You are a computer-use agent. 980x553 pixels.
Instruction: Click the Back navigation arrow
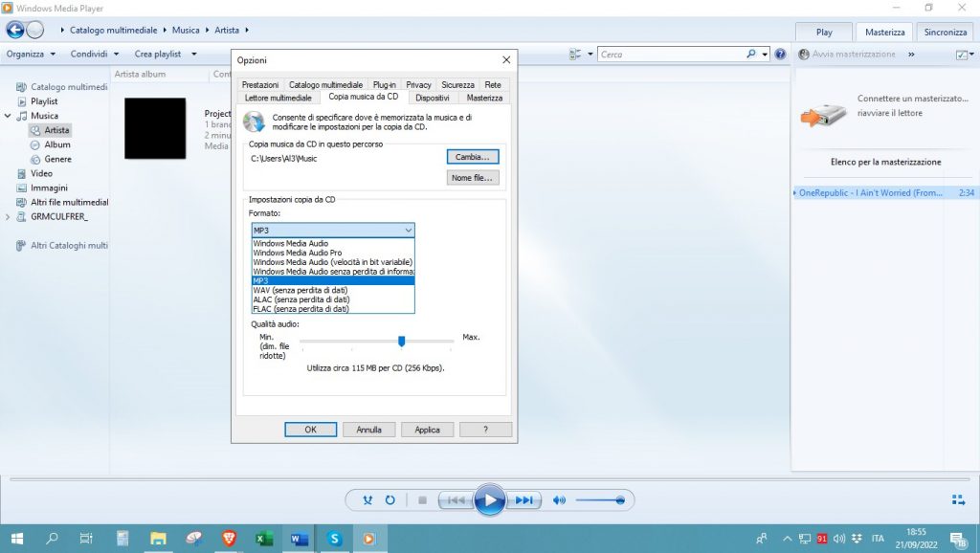[x=15, y=30]
